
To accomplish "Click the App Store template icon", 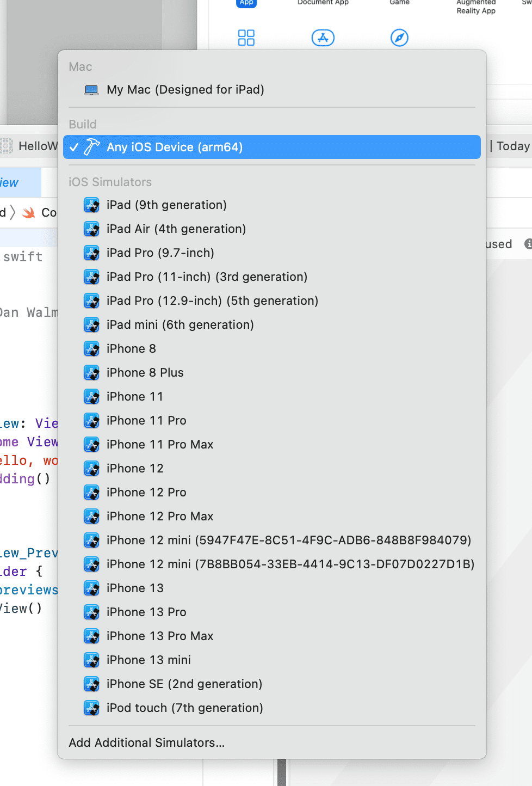I will coord(323,38).
